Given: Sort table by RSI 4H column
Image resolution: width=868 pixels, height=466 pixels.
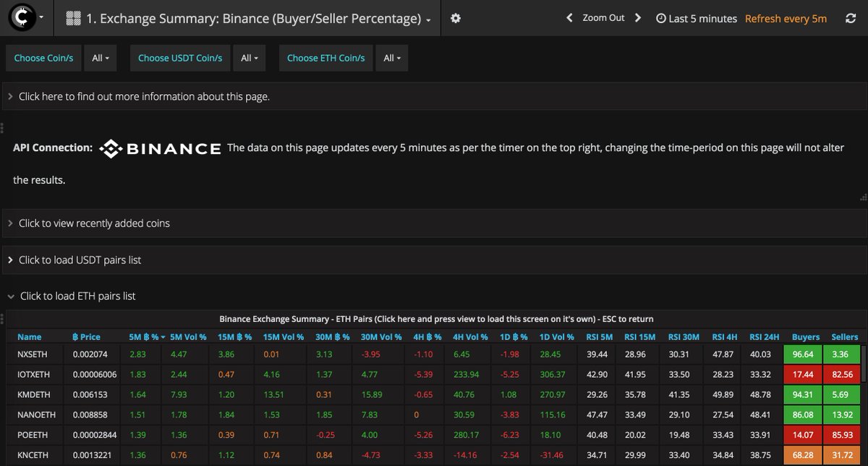Looking at the screenshot, I should point(725,336).
